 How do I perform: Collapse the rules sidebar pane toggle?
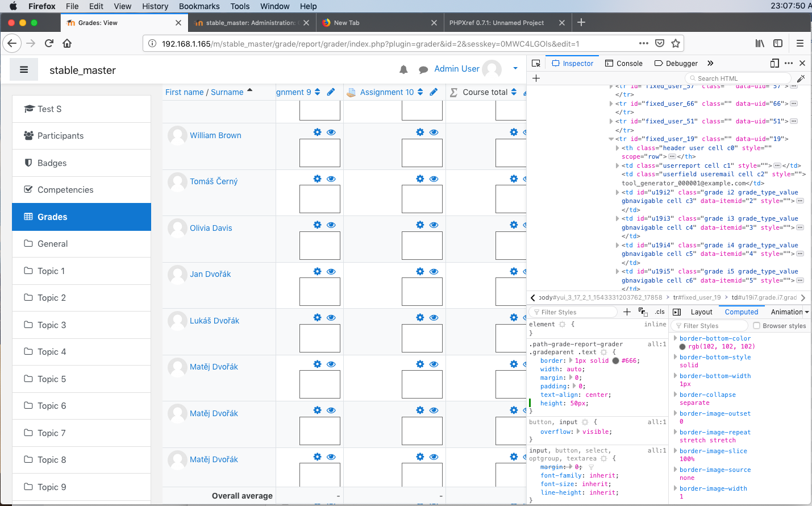click(677, 312)
